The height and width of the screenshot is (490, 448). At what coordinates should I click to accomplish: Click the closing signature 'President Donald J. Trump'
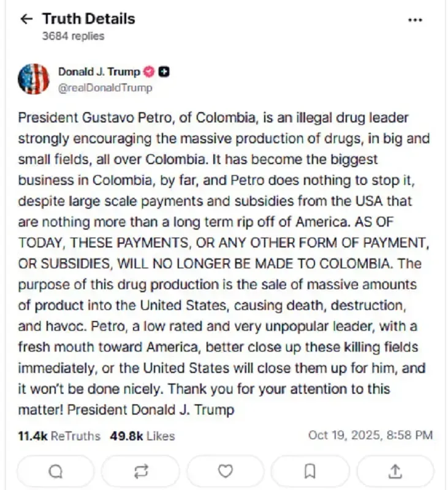click(x=151, y=410)
